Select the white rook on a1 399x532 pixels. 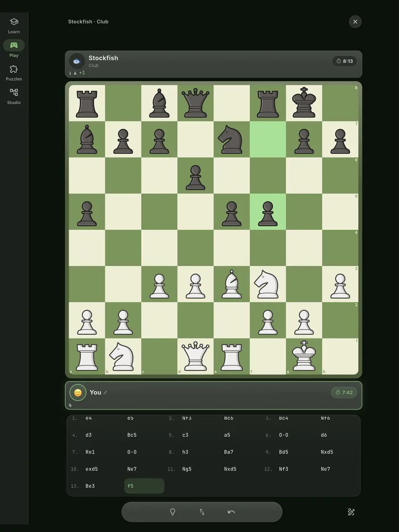tap(87, 356)
